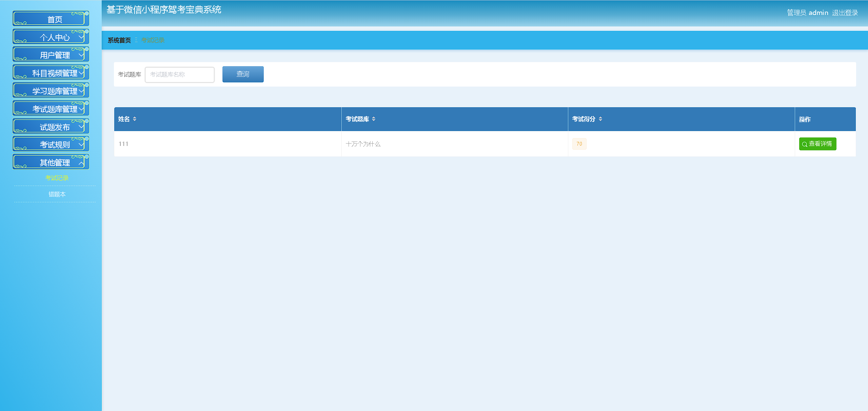Viewport: 868px width, 411px height.
Task: Click the 查询 search button
Action: (243, 74)
